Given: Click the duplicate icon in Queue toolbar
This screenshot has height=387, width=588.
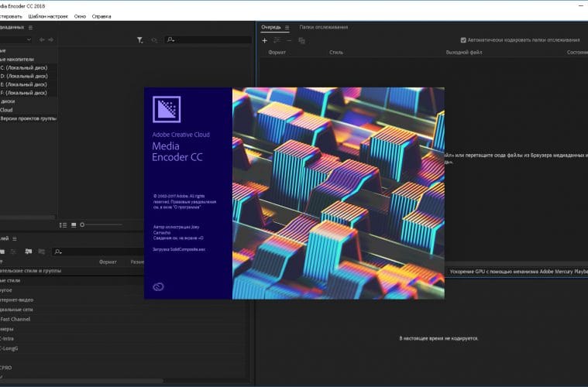Looking at the screenshot, I should tap(301, 40).
